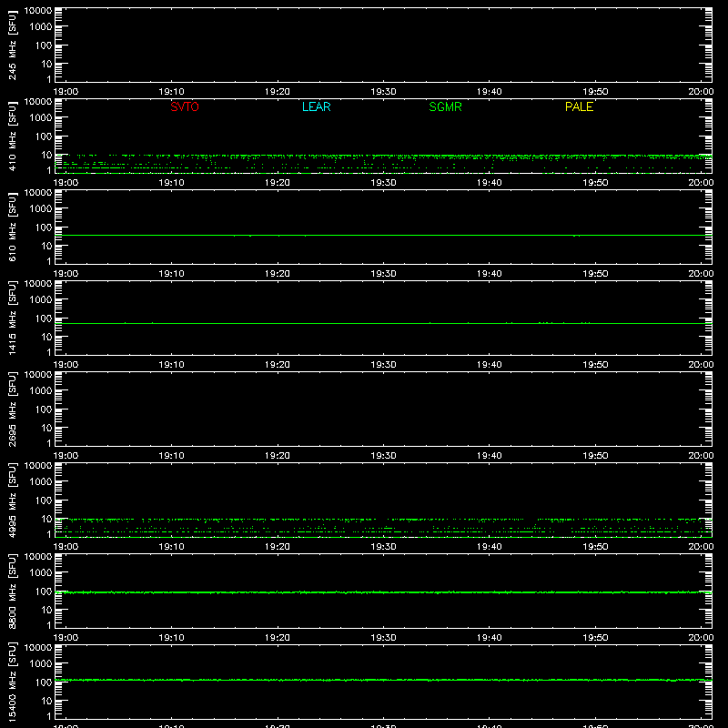Click the 10000 tick label on 4995 MHz axis

coord(38,466)
